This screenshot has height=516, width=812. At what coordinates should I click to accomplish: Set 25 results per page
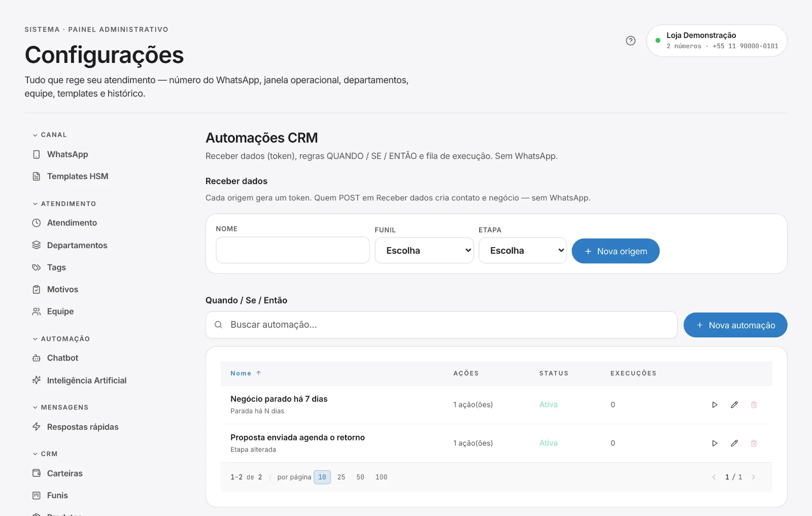point(341,477)
